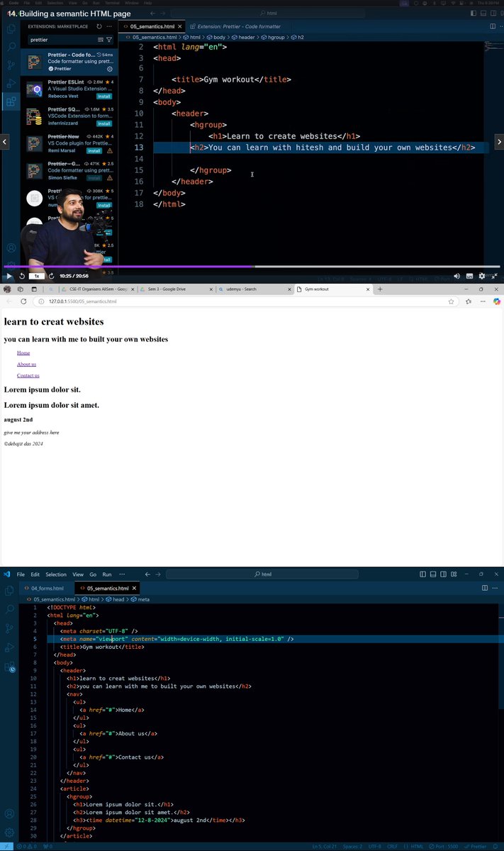Viewport: 504px width, 851px height.
Task: Open a new browser tab with plus
Action: tap(380, 289)
